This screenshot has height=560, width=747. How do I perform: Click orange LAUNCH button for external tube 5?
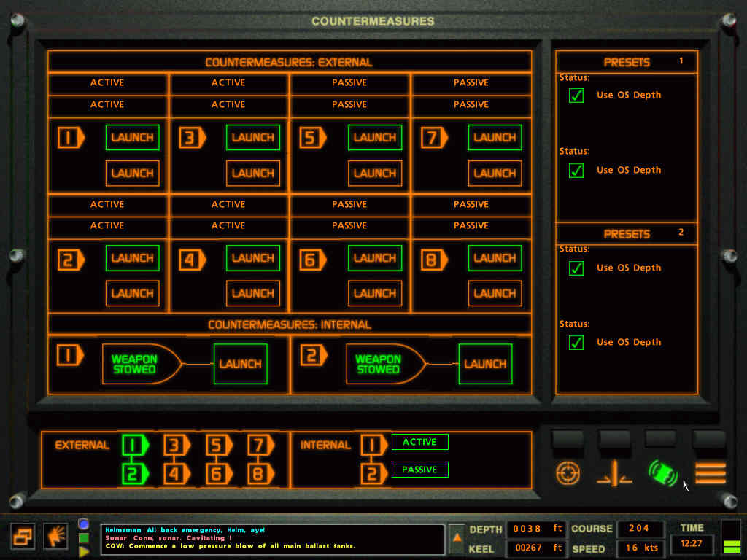pos(375,174)
